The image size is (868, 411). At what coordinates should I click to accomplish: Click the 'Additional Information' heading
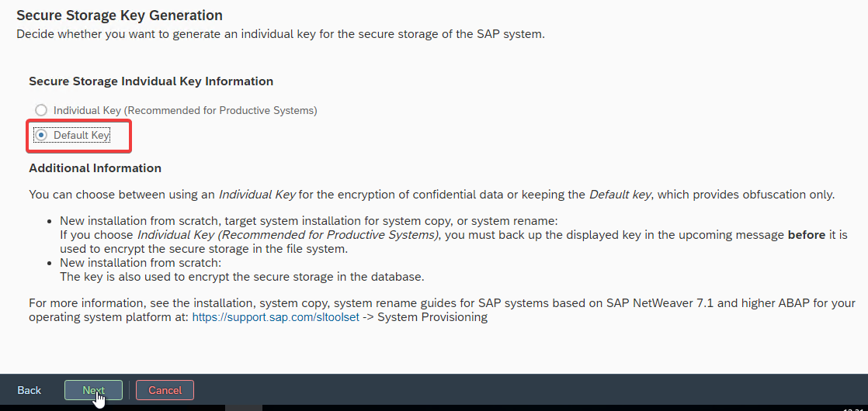pos(95,168)
